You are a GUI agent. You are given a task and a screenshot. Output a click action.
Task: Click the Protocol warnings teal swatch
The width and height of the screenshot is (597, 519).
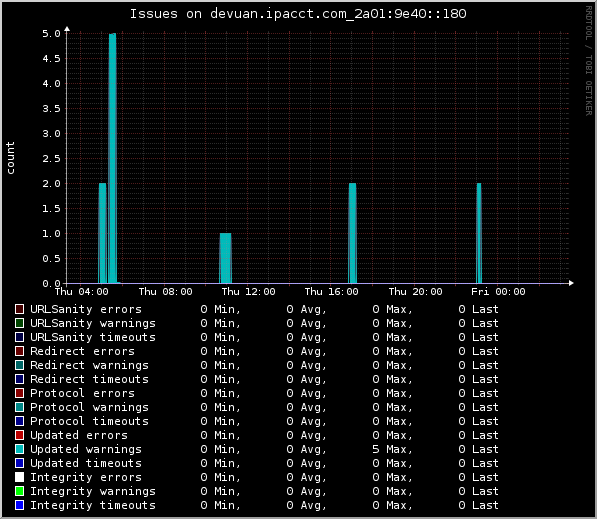pyautogui.click(x=19, y=407)
